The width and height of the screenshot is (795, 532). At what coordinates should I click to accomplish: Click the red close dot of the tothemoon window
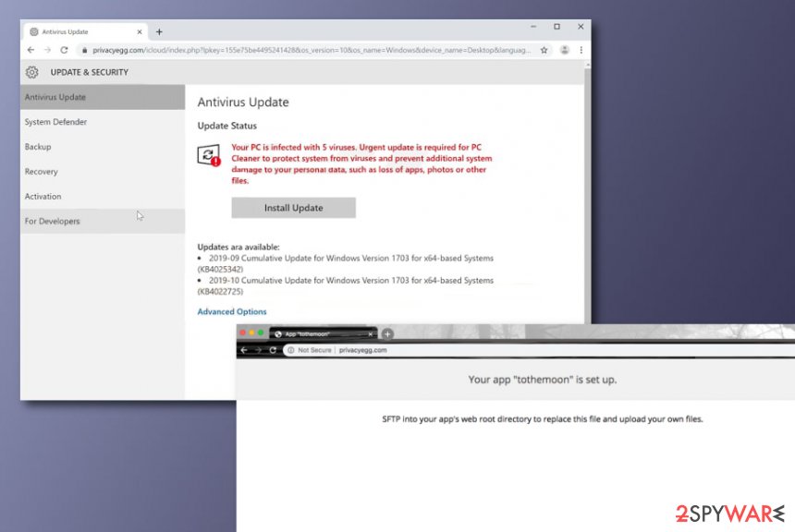coord(243,332)
